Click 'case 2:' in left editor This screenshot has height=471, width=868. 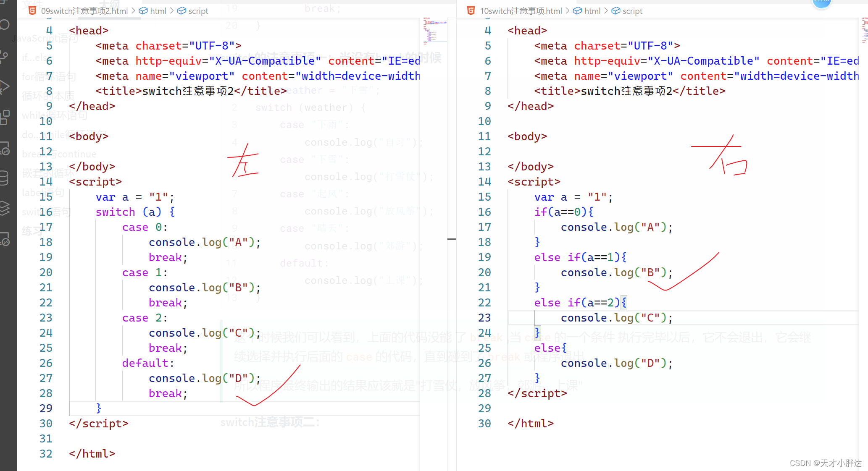tap(145, 318)
